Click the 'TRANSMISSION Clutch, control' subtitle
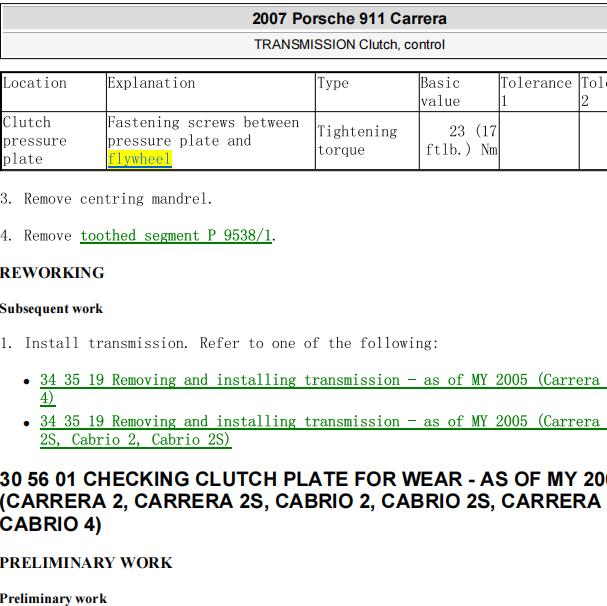 pyautogui.click(x=349, y=45)
